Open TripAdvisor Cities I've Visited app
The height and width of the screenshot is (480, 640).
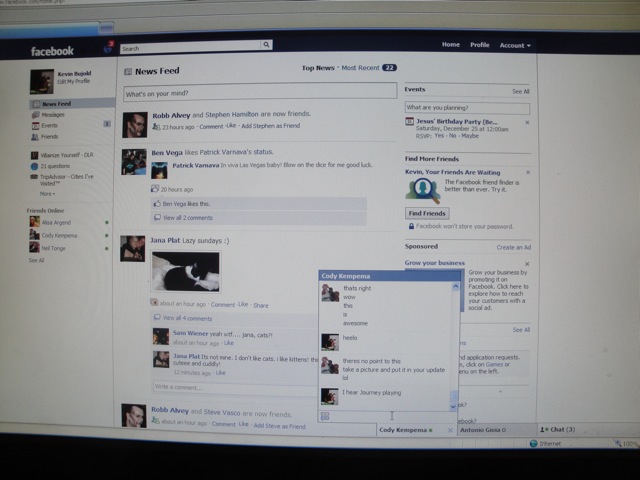point(62,180)
